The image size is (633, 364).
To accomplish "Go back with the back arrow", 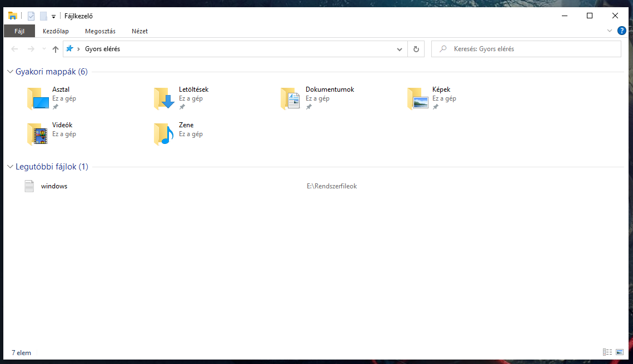I will (x=14, y=49).
